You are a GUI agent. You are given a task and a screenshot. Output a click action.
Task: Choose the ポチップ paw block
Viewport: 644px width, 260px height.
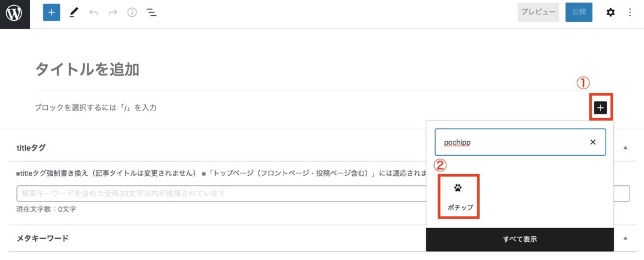click(x=458, y=196)
